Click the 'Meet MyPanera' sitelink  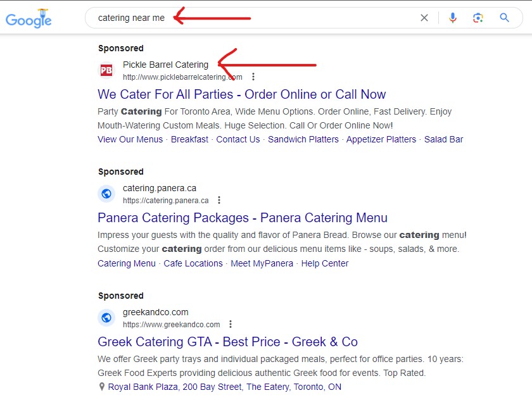tap(262, 263)
